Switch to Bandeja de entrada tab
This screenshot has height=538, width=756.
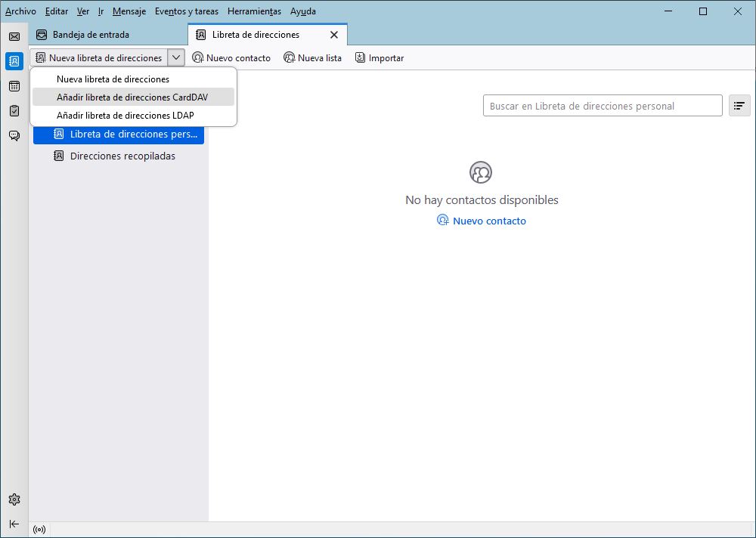pos(91,35)
